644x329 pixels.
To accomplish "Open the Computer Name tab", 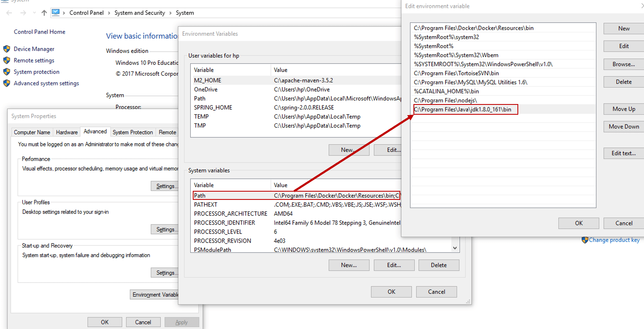I will pos(32,132).
